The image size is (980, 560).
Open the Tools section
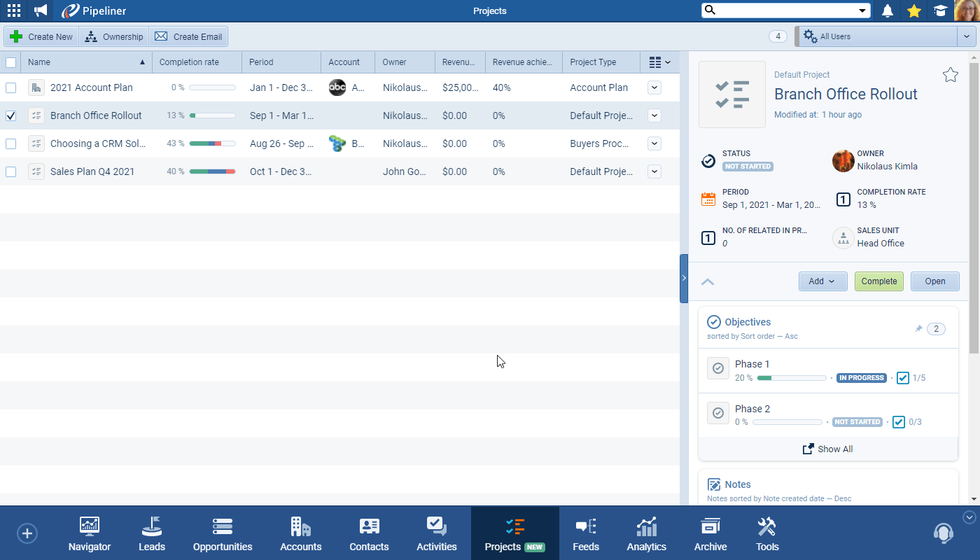[x=766, y=533]
